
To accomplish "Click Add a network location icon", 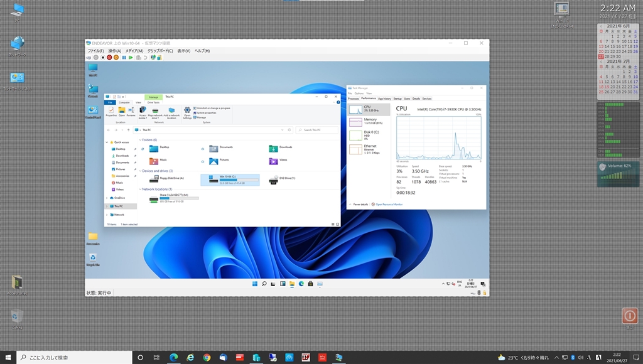I will (x=171, y=112).
